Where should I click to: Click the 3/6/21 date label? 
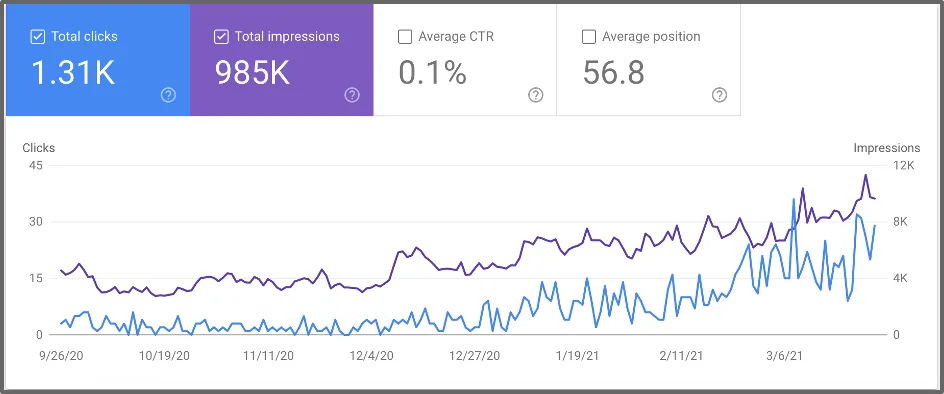(x=783, y=356)
